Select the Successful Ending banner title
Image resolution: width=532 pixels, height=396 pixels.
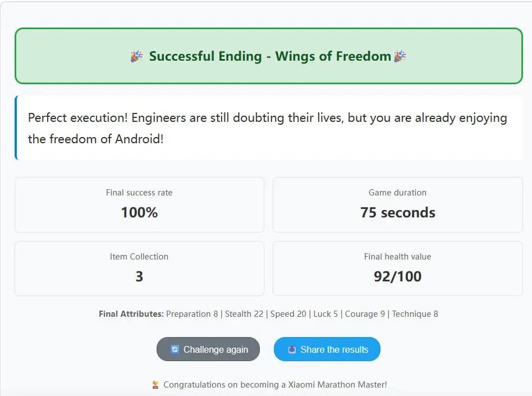[x=269, y=56]
